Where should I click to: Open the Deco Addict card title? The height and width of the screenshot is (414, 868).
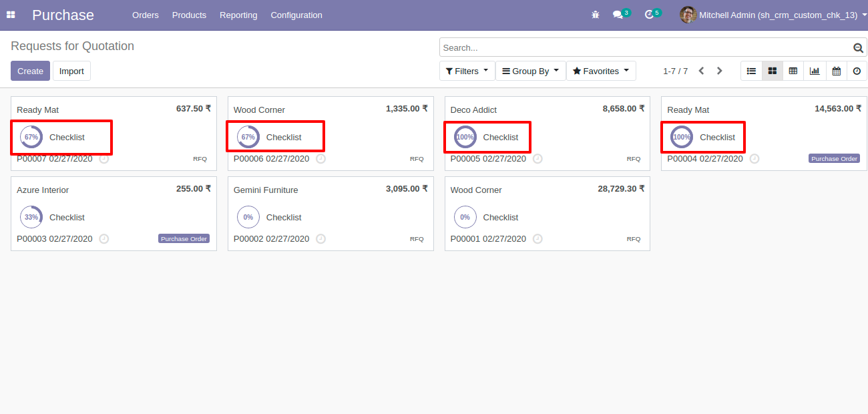pyautogui.click(x=473, y=110)
